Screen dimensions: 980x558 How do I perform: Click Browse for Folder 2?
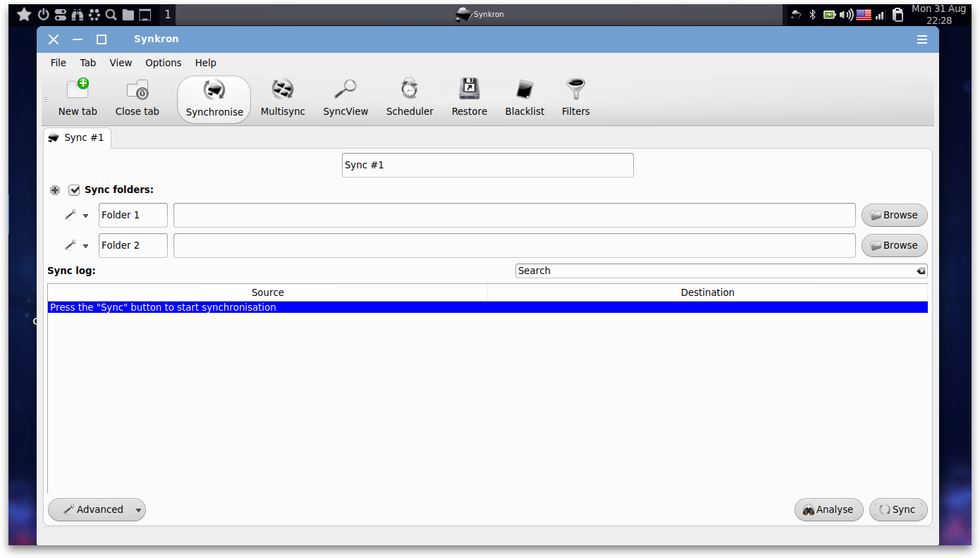(895, 245)
